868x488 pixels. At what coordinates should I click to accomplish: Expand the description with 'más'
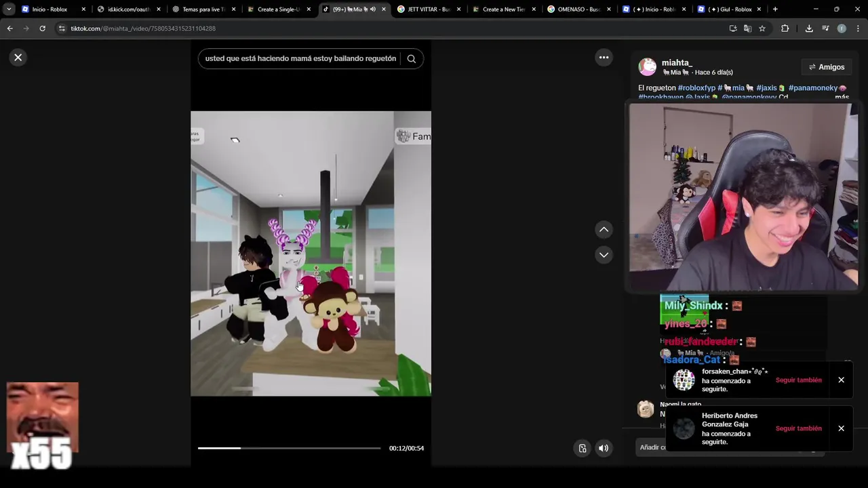tap(842, 98)
